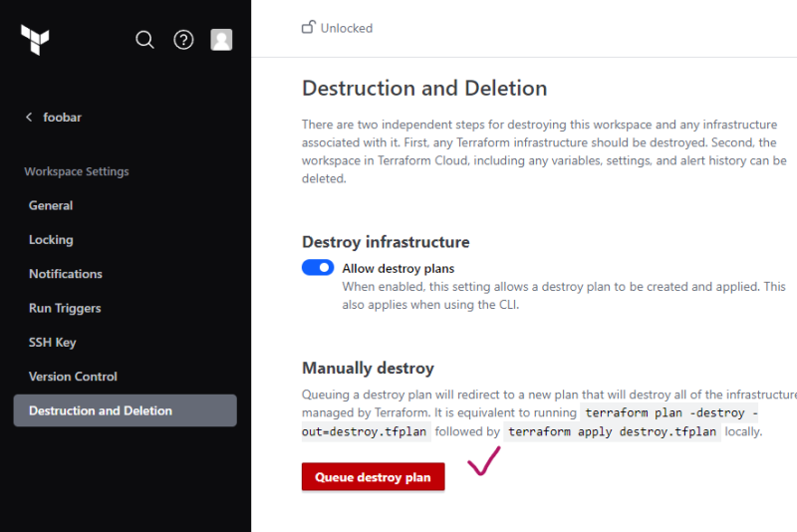The width and height of the screenshot is (797, 532).
Task: Disable the Allow destroy plans switch
Action: tap(318, 268)
